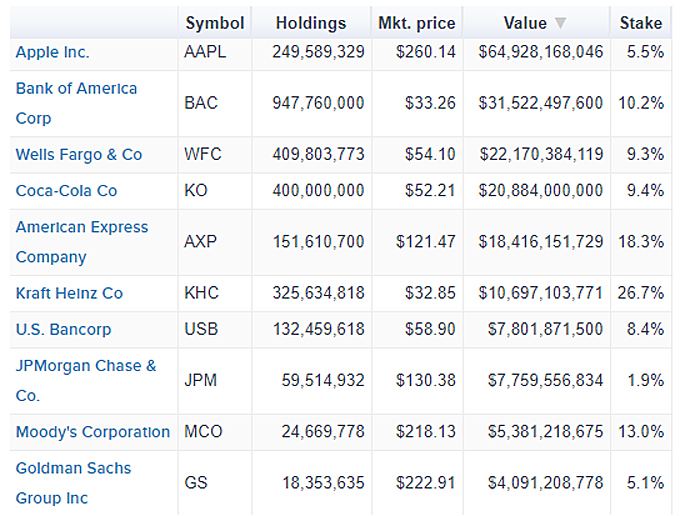The width and height of the screenshot is (680, 516).
Task: Sort by the Stake column header
Action: (641, 23)
